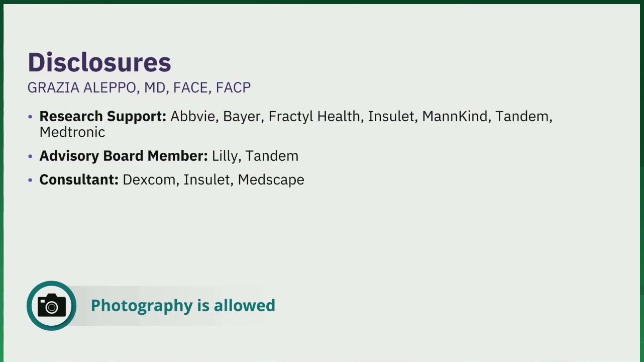Click Bayer in the research support list
The height and width of the screenshot is (362, 644).
click(242, 117)
